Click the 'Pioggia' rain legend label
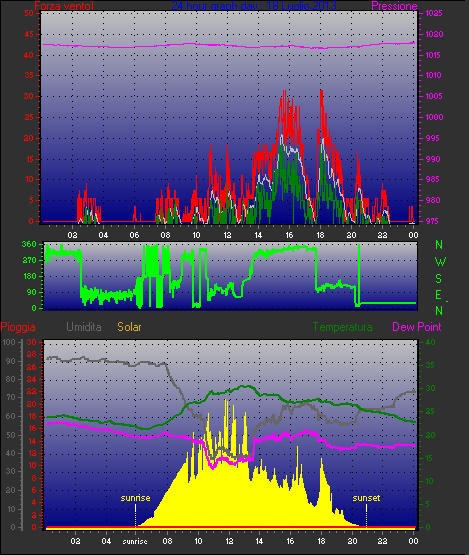 click(18, 327)
